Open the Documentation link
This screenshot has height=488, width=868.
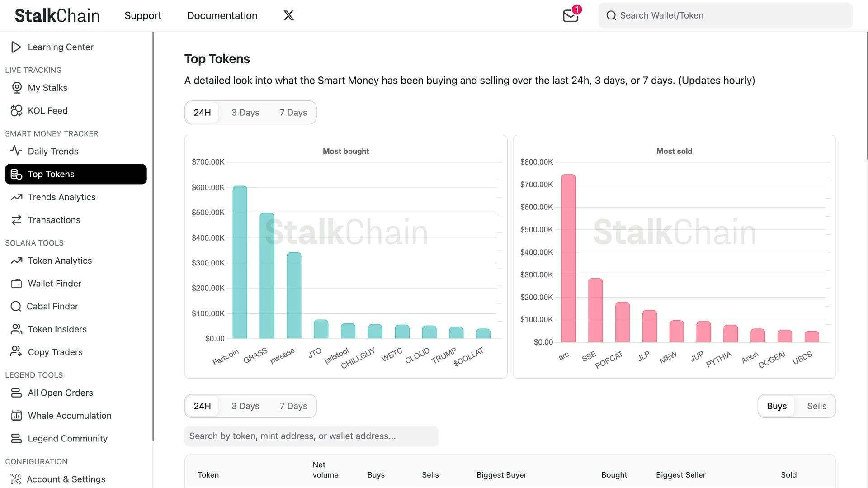pos(222,15)
